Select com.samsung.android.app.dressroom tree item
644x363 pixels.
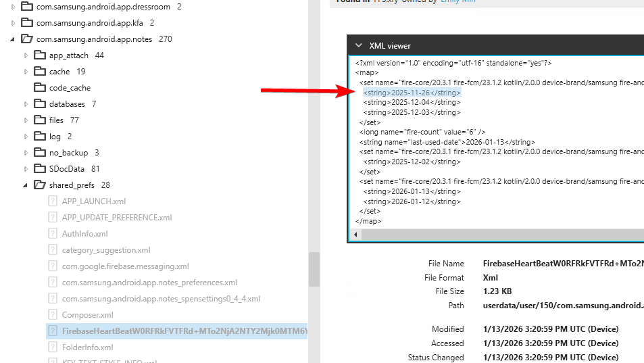(103, 7)
